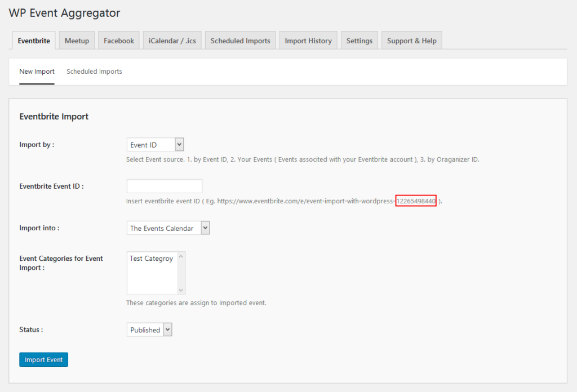Open Scheduled Imports sub-menu link
Image resolution: width=577 pixels, height=392 pixels.
click(x=94, y=72)
